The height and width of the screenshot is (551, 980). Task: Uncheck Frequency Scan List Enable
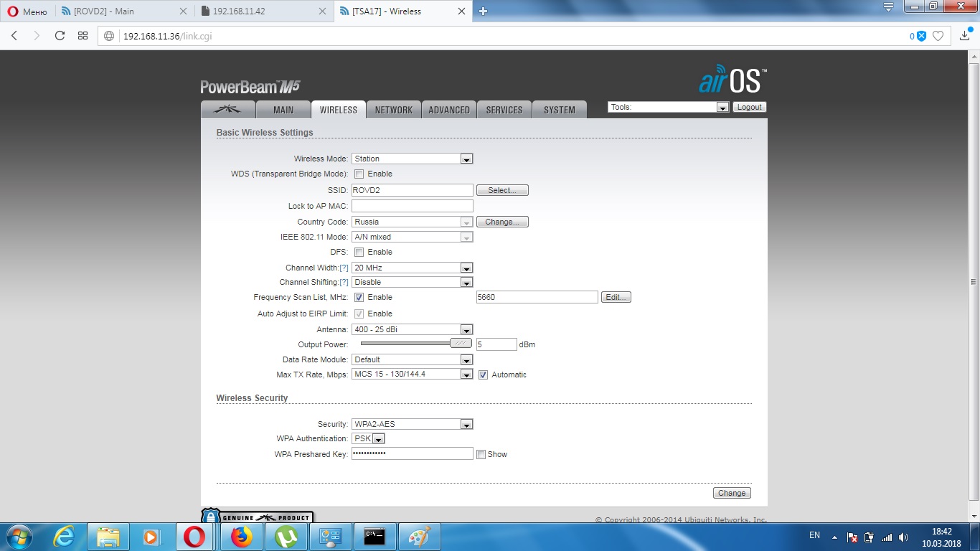click(359, 297)
